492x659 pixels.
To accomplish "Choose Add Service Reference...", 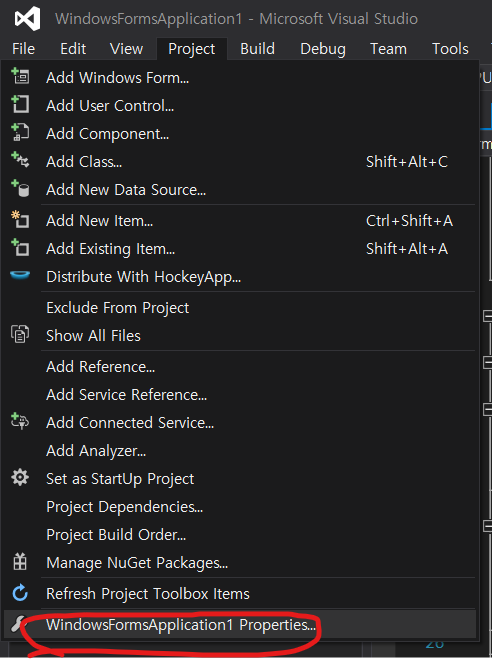I will [239, 395].
